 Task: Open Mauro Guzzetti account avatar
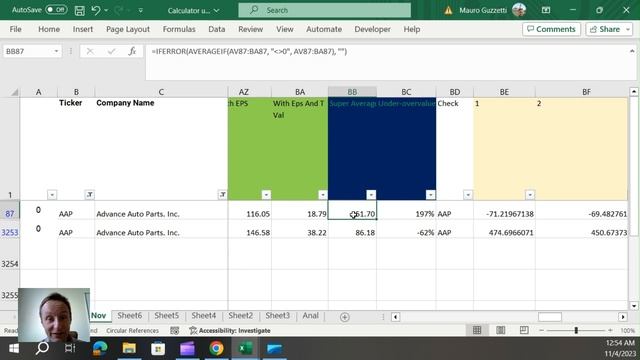click(x=519, y=10)
